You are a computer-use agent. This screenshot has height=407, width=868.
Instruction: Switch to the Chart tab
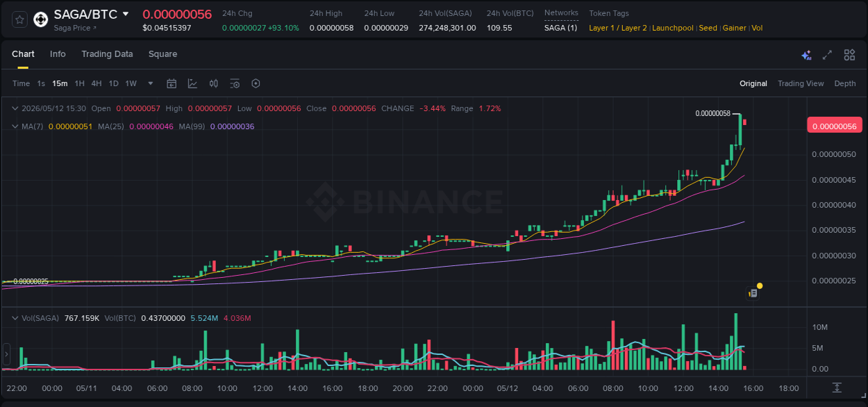click(23, 54)
